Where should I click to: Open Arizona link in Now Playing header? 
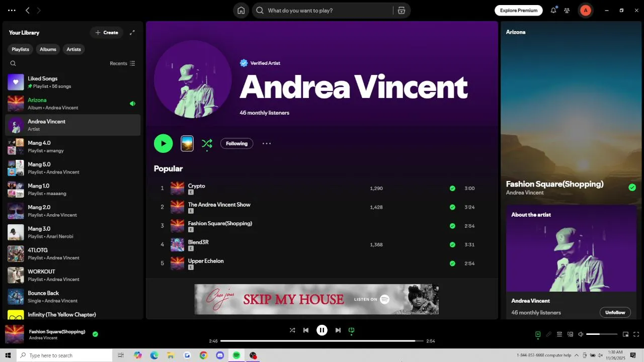(516, 32)
